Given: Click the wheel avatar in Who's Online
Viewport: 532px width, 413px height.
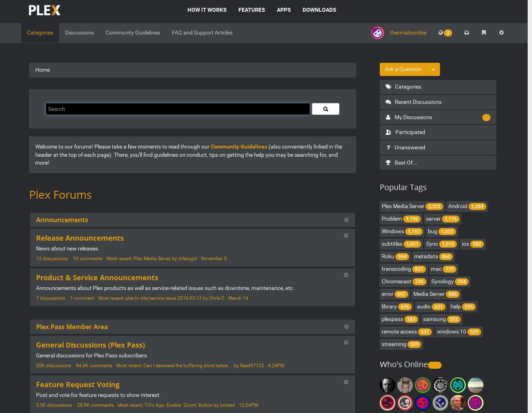Looking at the screenshot, I should click(440, 385).
